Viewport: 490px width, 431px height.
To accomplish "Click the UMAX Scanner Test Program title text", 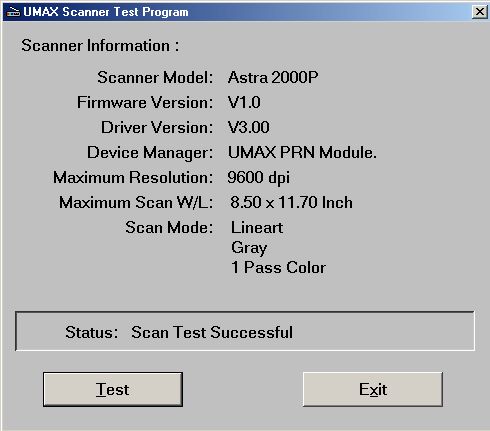I will (x=106, y=12).
